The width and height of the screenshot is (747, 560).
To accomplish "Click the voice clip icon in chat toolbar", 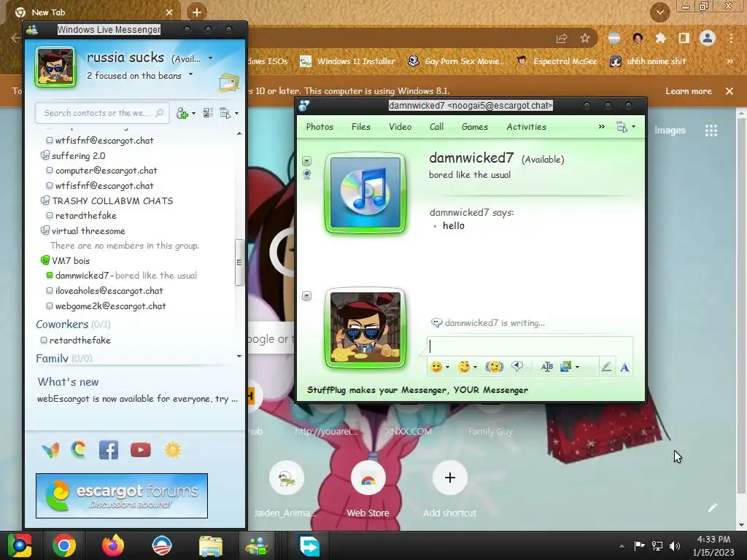I will tap(517, 366).
